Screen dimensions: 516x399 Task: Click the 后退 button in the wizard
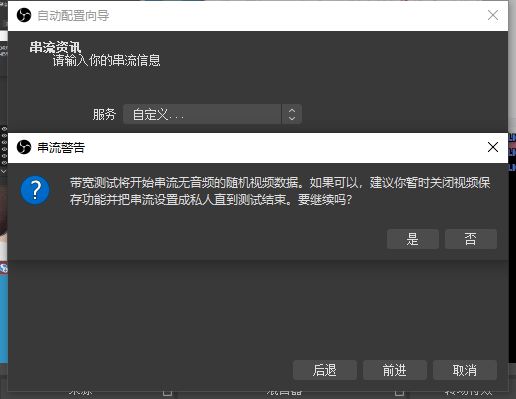(325, 370)
